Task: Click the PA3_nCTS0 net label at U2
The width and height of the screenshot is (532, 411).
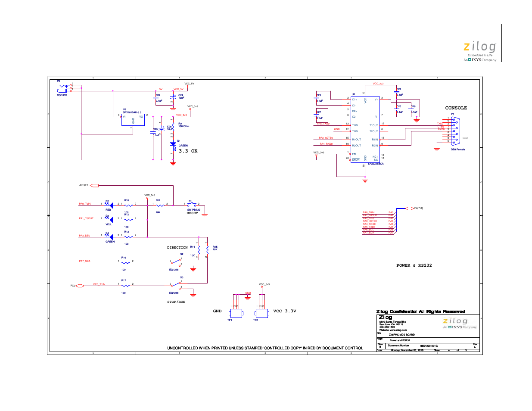Action: pos(326,138)
